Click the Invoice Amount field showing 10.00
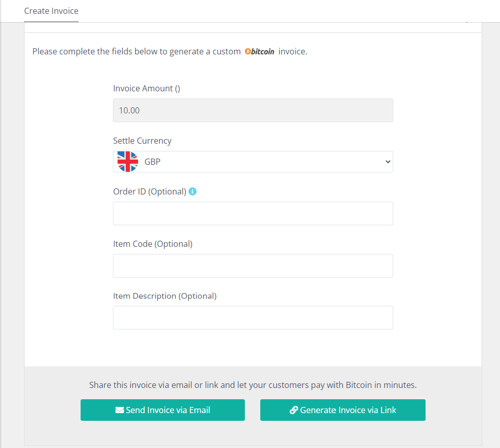 [253, 110]
